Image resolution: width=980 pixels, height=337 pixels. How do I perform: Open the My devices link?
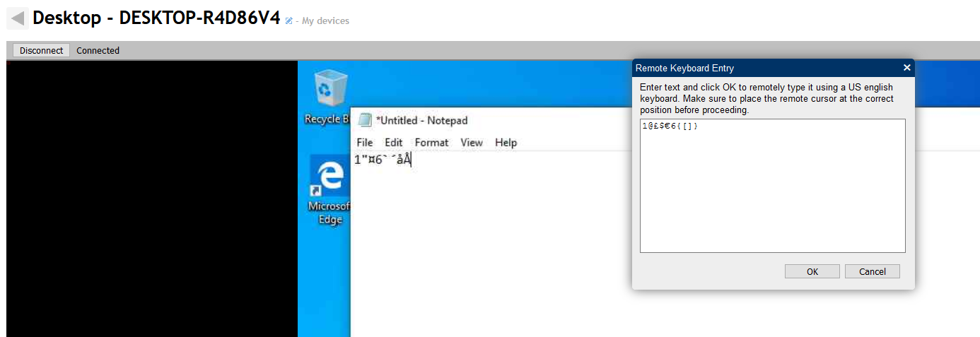tap(325, 21)
